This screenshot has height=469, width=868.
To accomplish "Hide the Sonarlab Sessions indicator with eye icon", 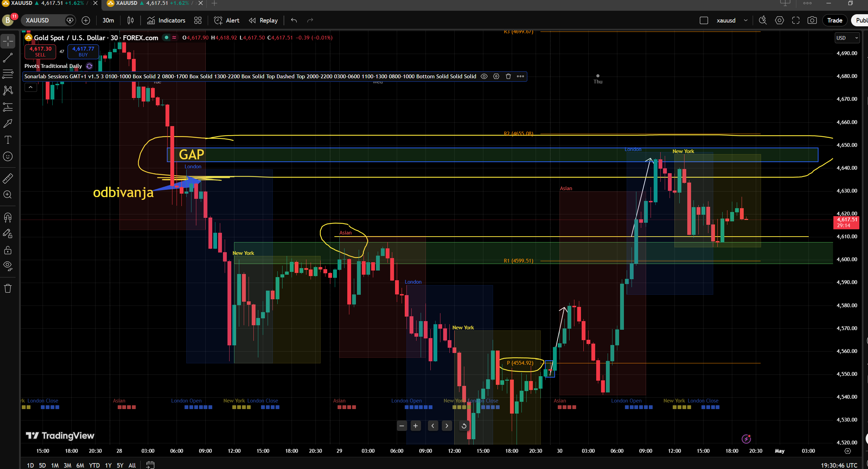I will (x=484, y=76).
